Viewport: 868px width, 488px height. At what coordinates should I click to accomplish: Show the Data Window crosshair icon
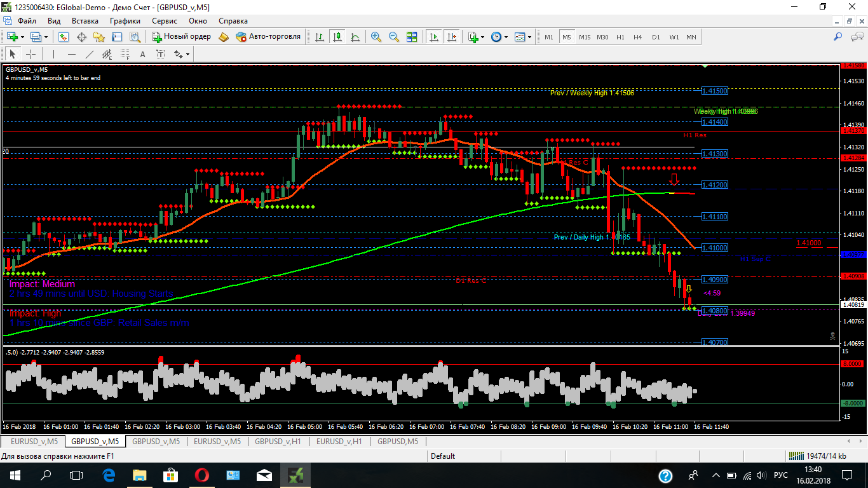tap(81, 37)
